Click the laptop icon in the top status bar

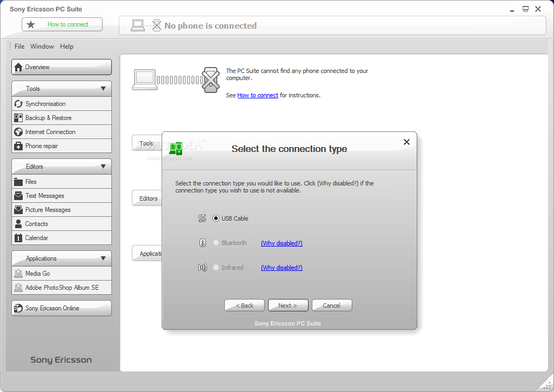click(x=138, y=25)
